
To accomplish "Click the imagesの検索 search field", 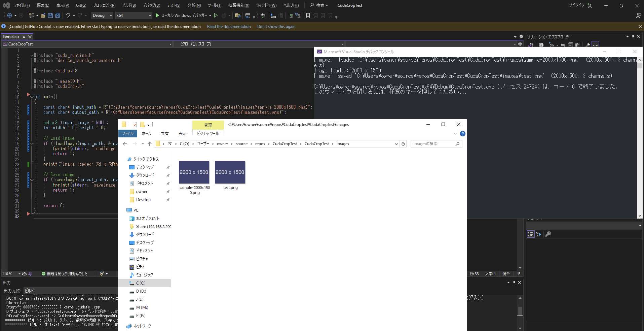I will coord(436,144).
